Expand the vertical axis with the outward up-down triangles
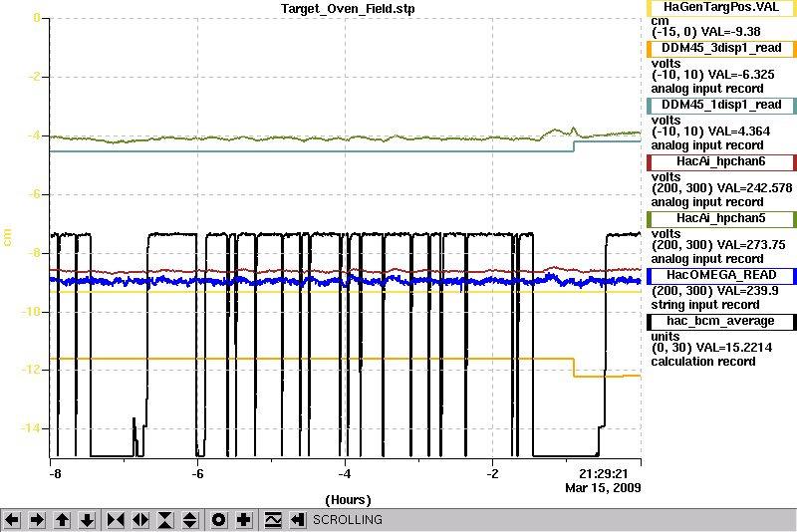Image resolution: width=797 pixels, height=532 pixels. click(x=189, y=520)
